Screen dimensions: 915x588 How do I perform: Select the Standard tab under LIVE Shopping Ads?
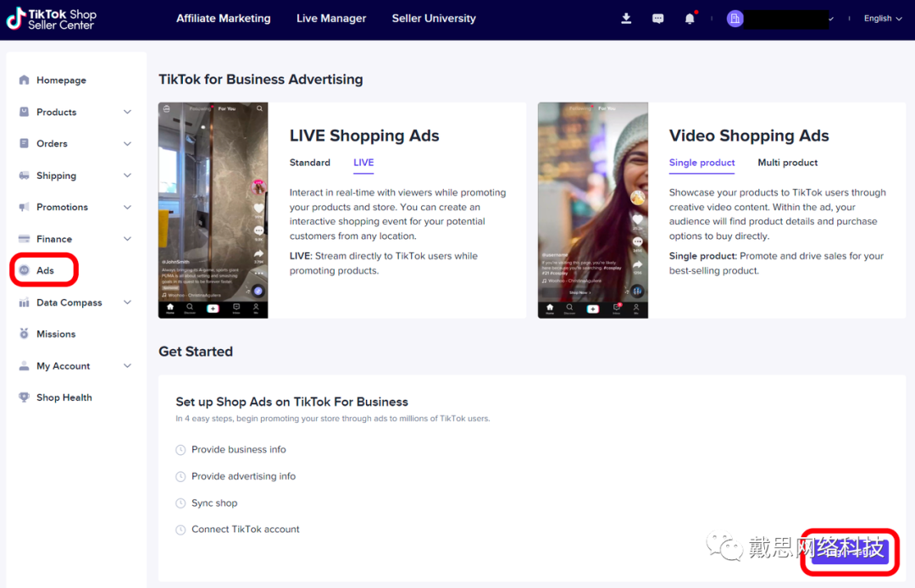(x=310, y=163)
